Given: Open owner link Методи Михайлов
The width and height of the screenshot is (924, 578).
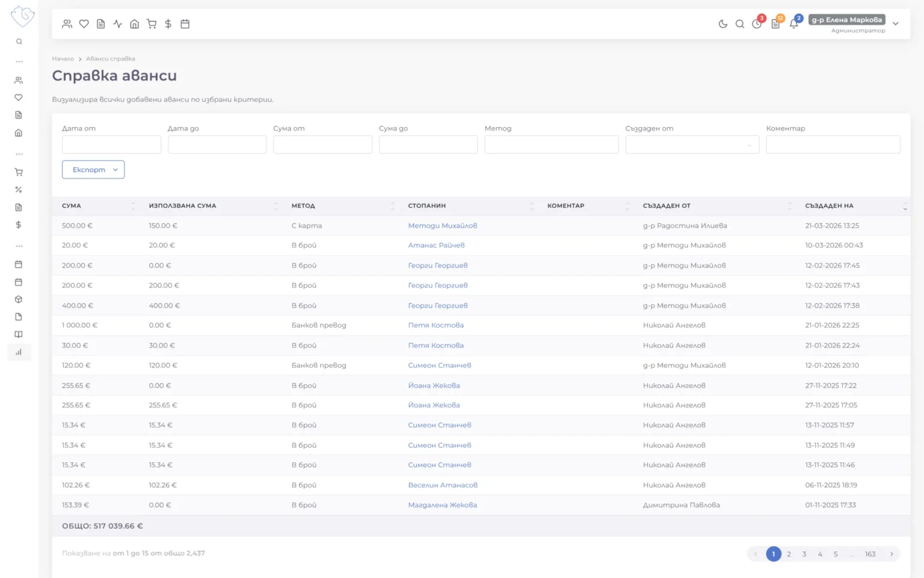Looking at the screenshot, I should point(443,226).
